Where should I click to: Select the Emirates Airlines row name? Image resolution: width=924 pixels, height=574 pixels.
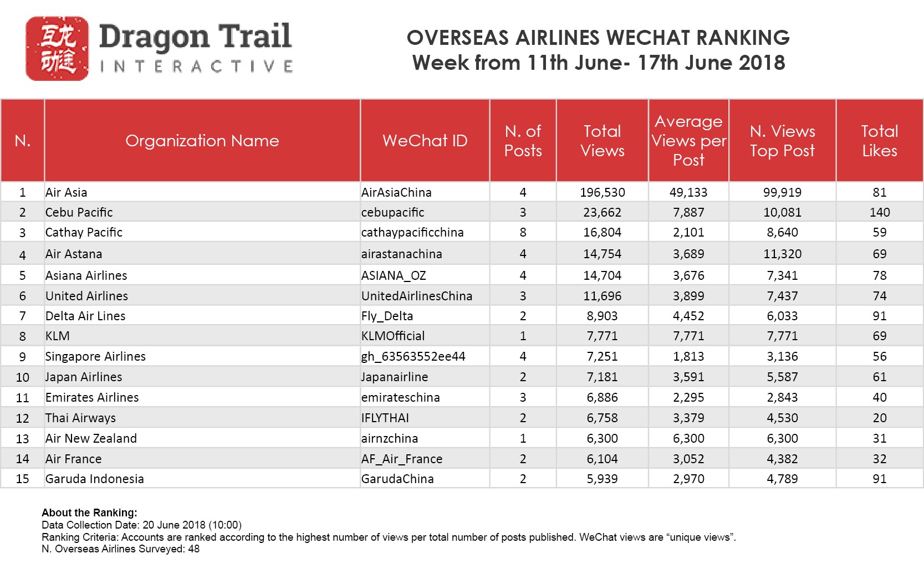coord(92,397)
